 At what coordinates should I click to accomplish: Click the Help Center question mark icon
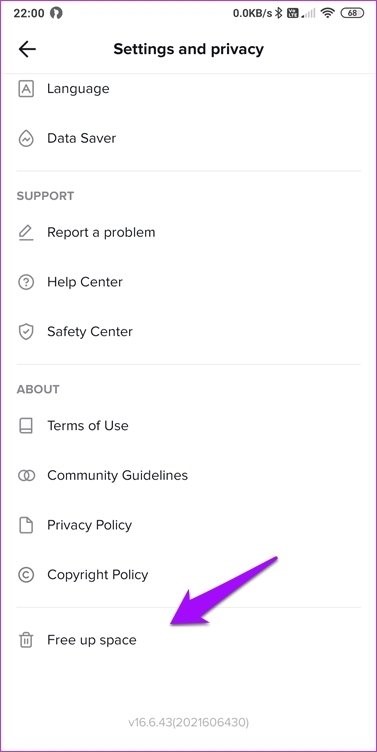[26, 282]
